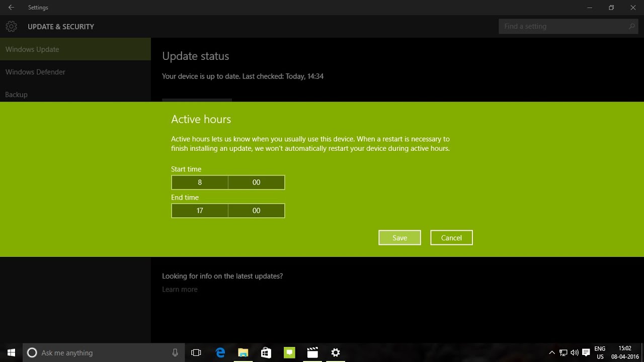The width and height of the screenshot is (644, 362).
Task: Open the Movies clapperboard taskbar icon
Action: click(x=312, y=352)
